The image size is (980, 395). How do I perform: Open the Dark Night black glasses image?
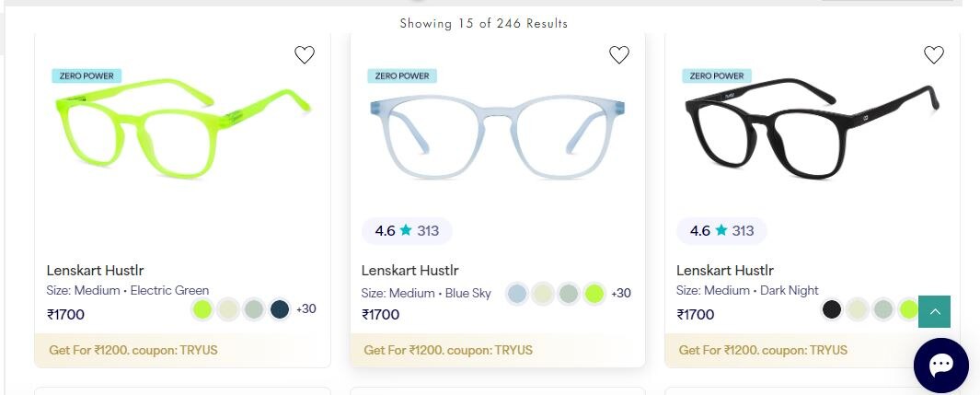813,129
